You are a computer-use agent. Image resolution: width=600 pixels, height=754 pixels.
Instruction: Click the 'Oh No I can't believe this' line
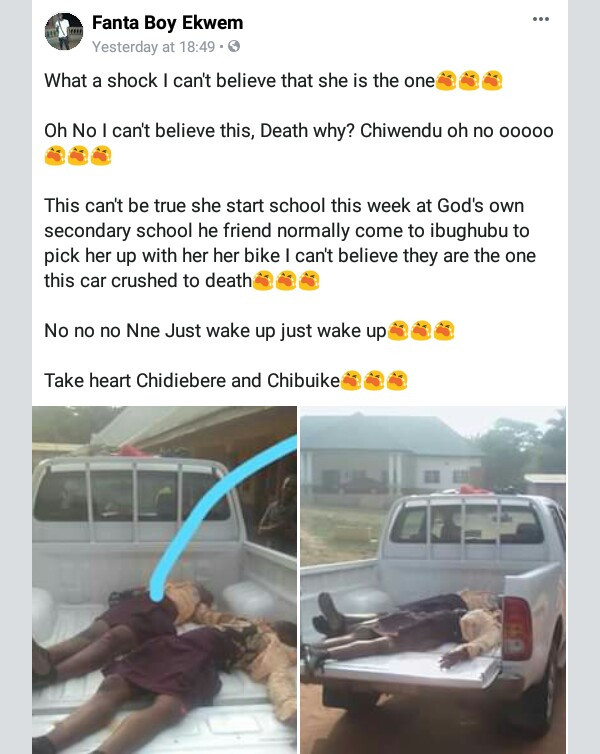[x=299, y=130]
